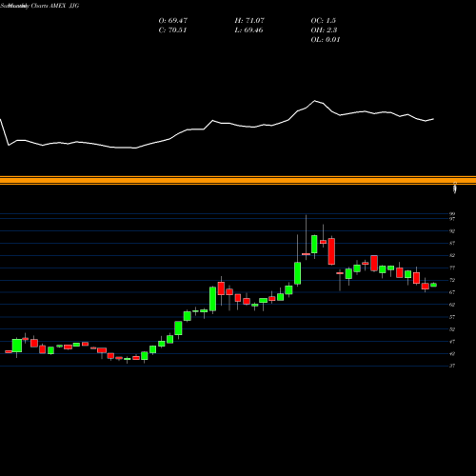Click the 62 price axis label

(x=452, y=305)
